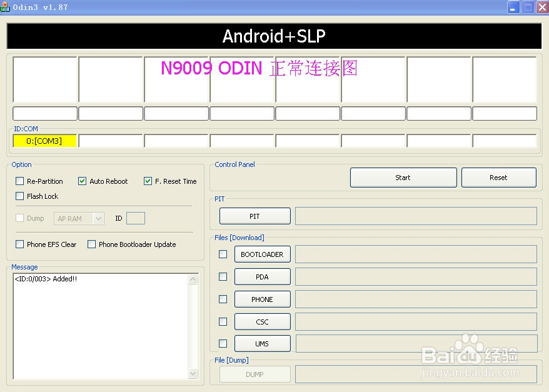
Task: Tick the checkbox beside UMS
Action: [223, 344]
